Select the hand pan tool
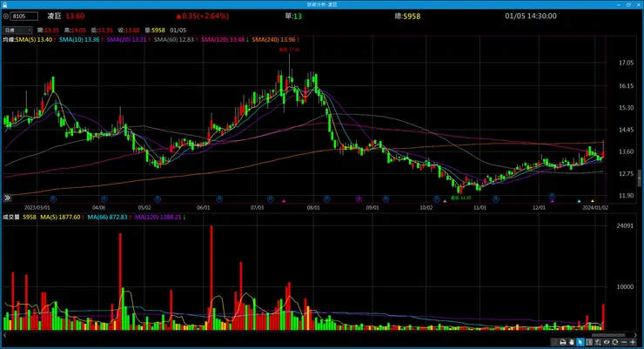The image size is (644, 349). [x=572, y=342]
